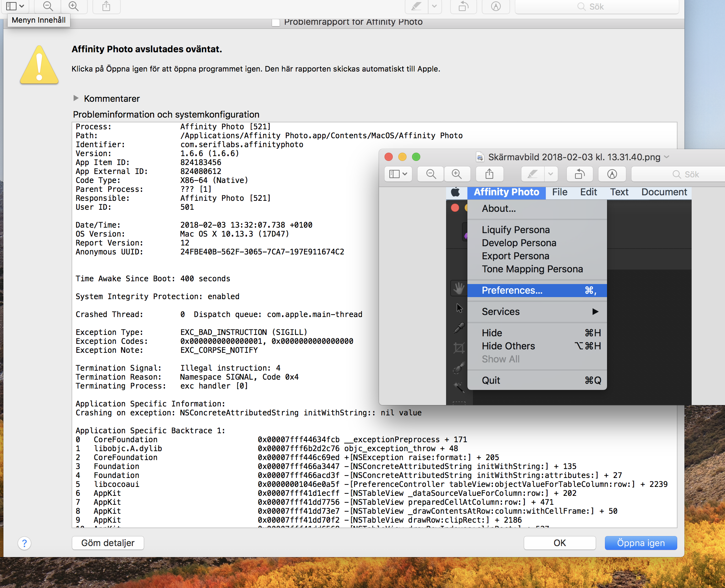
Task: Click the Göm detaljer button
Action: 108,543
